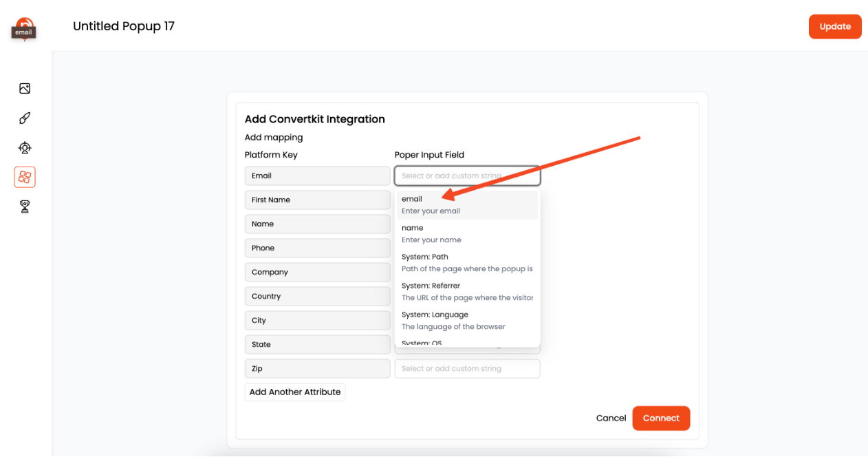The image size is (868, 457).
Task: Click the Zip platform key field
Action: tap(318, 368)
